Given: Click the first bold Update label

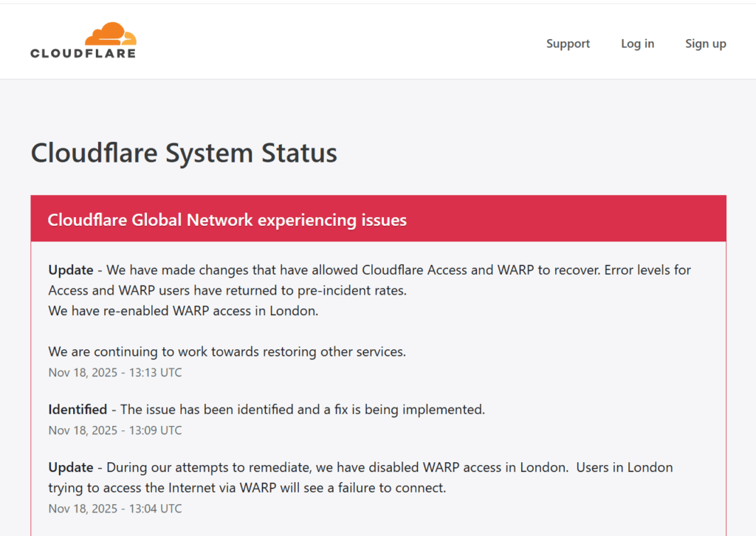Looking at the screenshot, I should (x=71, y=269).
